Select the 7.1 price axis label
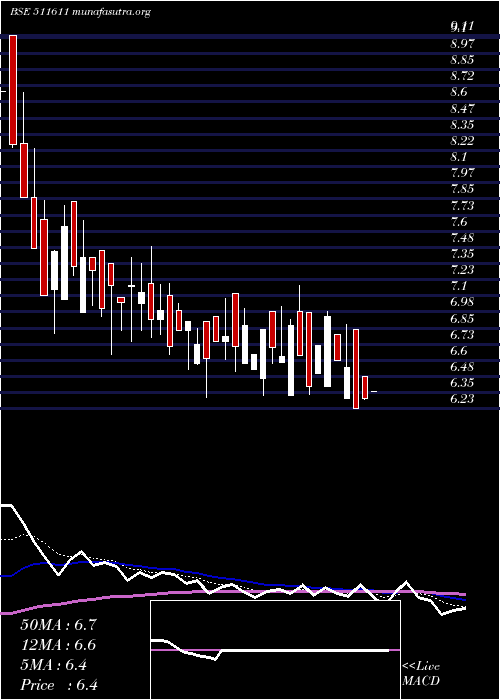Viewport: 500px width, 700px height. click(459, 286)
